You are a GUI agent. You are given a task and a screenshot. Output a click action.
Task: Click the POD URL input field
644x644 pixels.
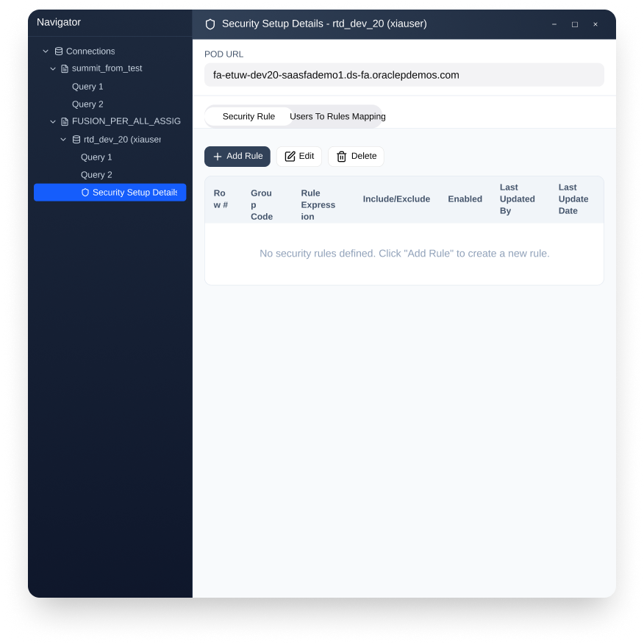(404, 75)
